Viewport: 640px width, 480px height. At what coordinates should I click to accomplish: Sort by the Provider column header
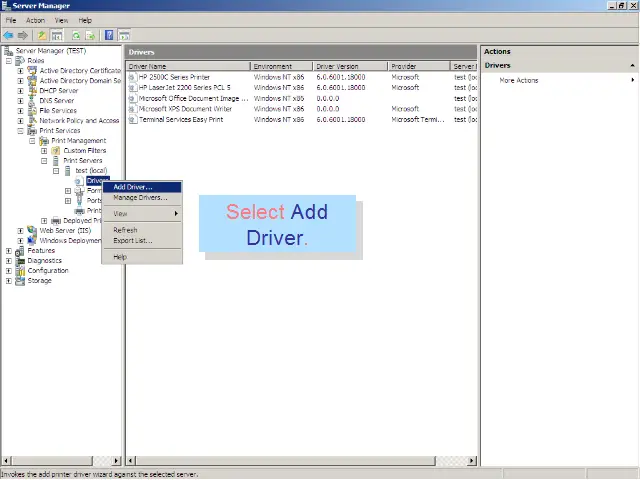point(419,67)
